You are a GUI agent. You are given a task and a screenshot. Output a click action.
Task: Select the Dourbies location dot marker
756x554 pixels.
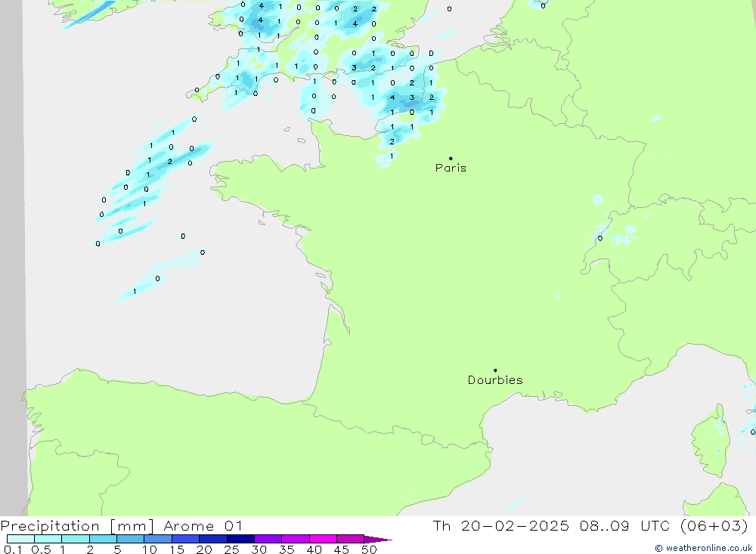(x=495, y=370)
